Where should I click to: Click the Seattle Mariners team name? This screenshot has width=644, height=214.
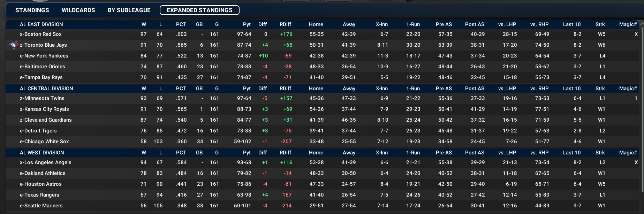41,206
